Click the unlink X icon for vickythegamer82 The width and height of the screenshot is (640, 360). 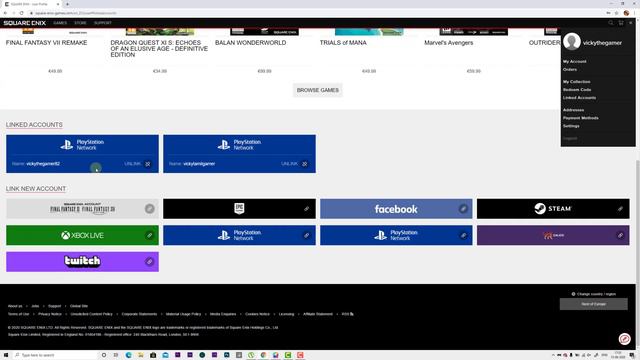pyautogui.click(x=148, y=164)
